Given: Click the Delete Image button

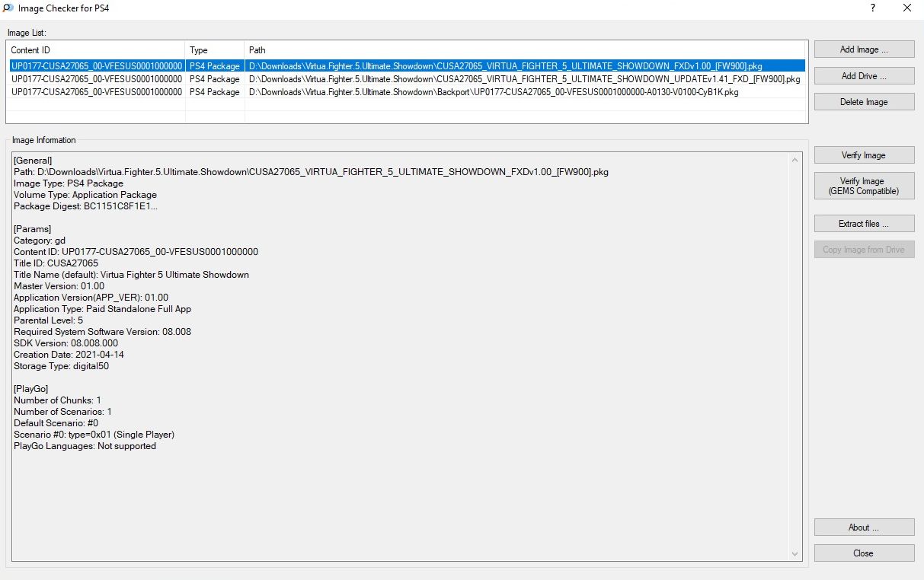Looking at the screenshot, I should tap(864, 102).
